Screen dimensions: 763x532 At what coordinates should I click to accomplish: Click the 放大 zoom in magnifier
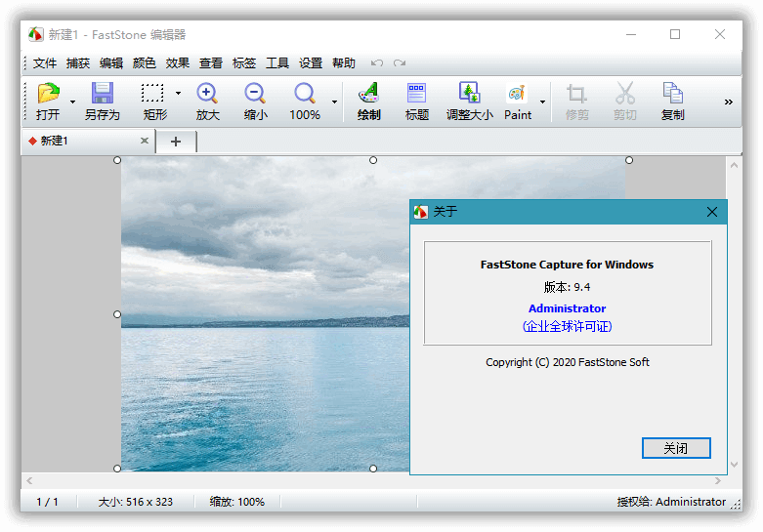pos(207,95)
